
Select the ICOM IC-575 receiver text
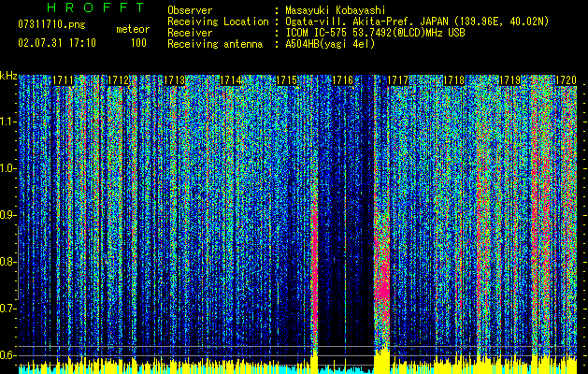375,33
